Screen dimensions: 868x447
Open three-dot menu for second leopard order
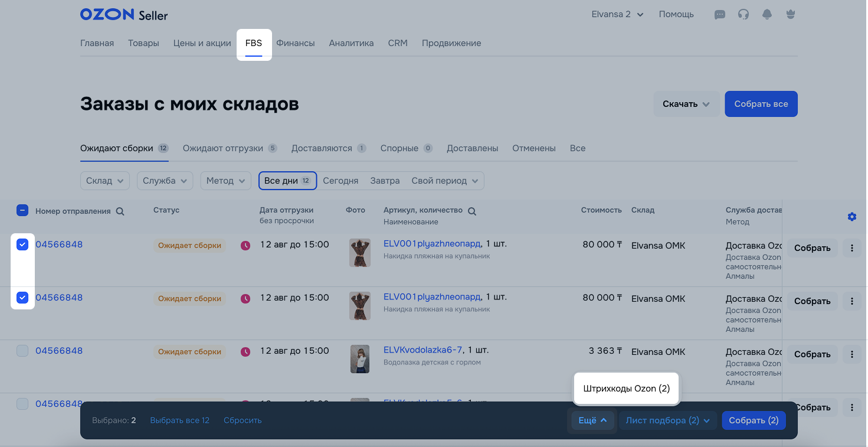click(x=852, y=301)
